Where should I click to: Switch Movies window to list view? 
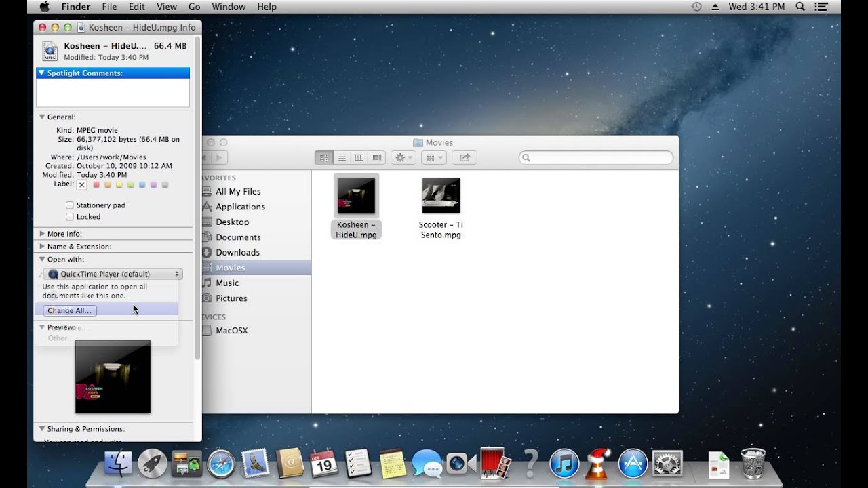(342, 157)
